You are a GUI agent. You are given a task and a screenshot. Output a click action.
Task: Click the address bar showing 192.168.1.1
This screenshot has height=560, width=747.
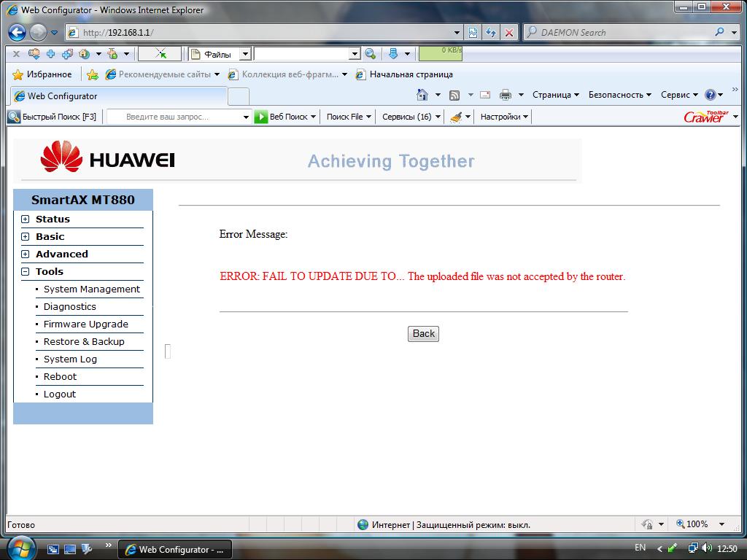pos(258,32)
